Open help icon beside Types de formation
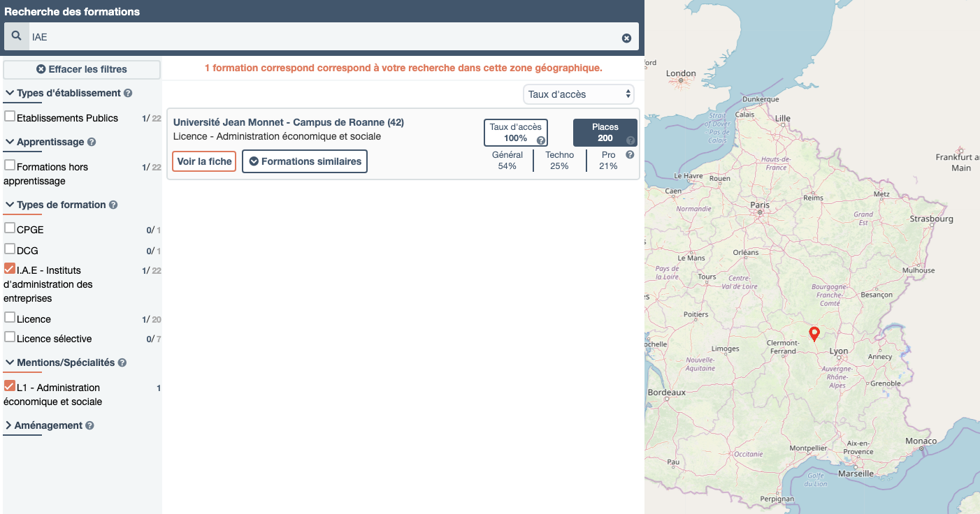Screen dimensions: 980x514 pyautogui.click(x=113, y=205)
